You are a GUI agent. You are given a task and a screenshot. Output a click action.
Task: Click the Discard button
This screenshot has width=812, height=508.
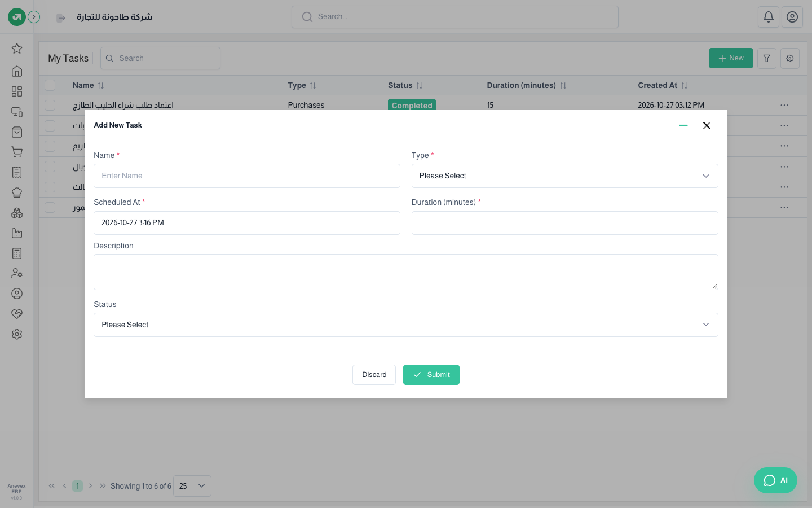[374, 375]
